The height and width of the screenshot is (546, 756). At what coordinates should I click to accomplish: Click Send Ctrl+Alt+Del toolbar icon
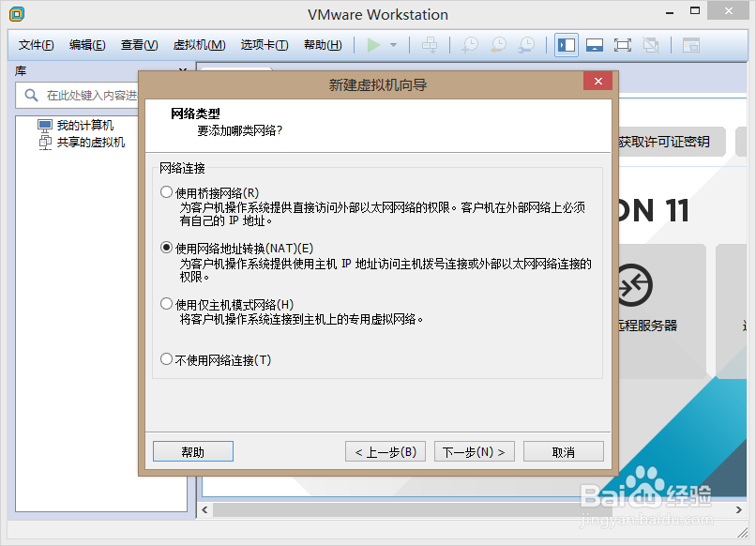pyautogui.click(x=429, y=45)
